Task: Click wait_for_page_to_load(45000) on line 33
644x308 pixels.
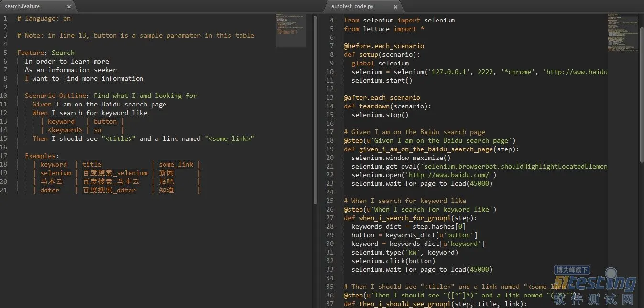Action: [x=422, y=269]
